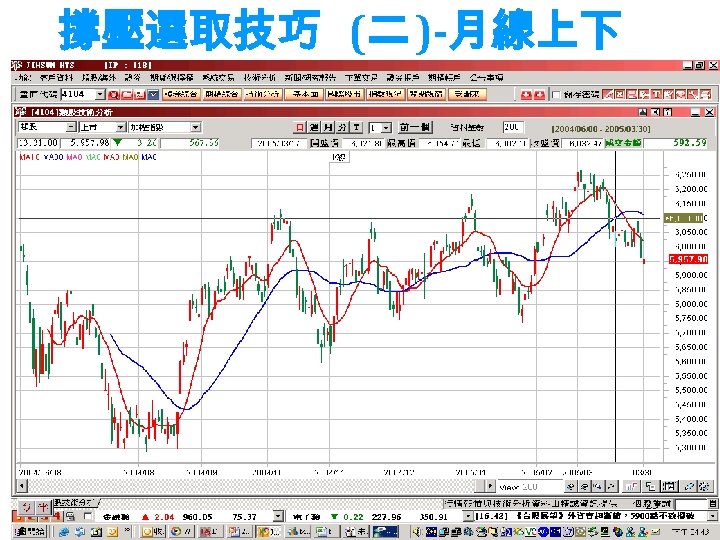Click the first zoom icon right of View field
This screenshot has width=720, height=540.
tap(571, 486)
